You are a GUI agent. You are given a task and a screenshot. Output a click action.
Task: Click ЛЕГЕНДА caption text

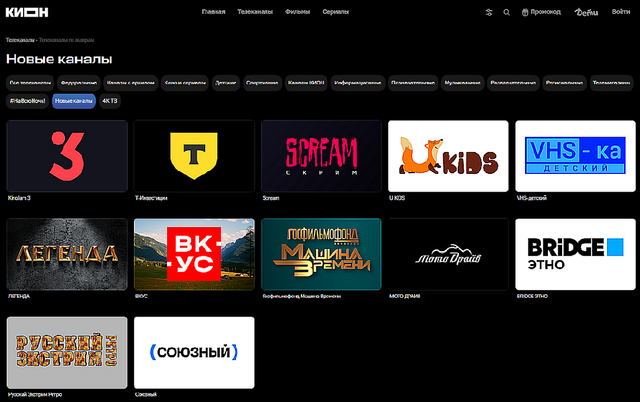pos(19,296)
